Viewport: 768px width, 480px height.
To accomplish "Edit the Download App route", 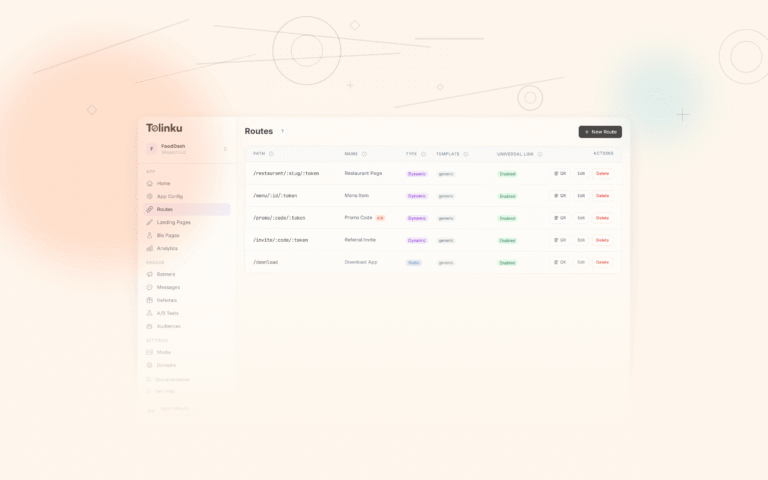I will (x=581, y=263).
